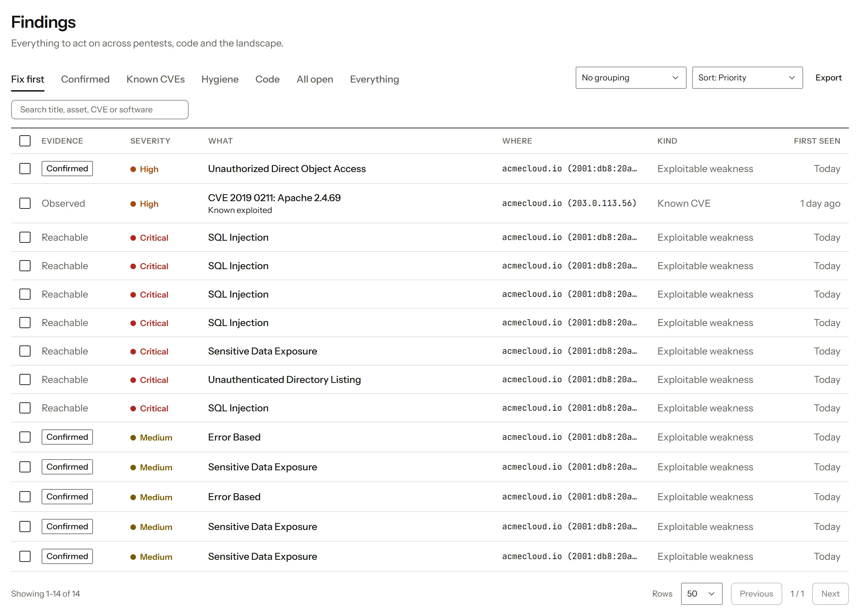Go to the Hygiene tab
Screen dimensions: 860x616
point(220,79)
